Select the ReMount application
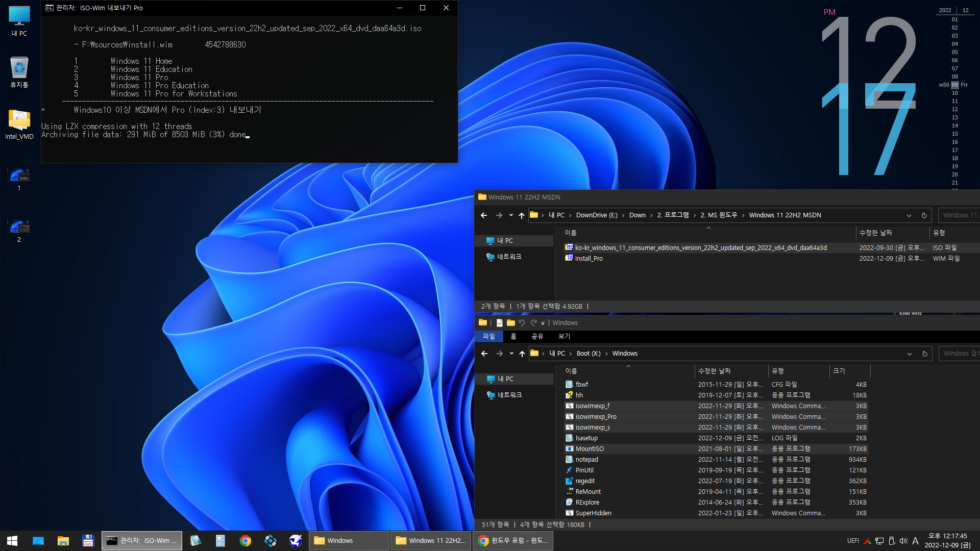The width and height of the screenshot is (980, 551). pyautogui.click(x=716, y=492)
